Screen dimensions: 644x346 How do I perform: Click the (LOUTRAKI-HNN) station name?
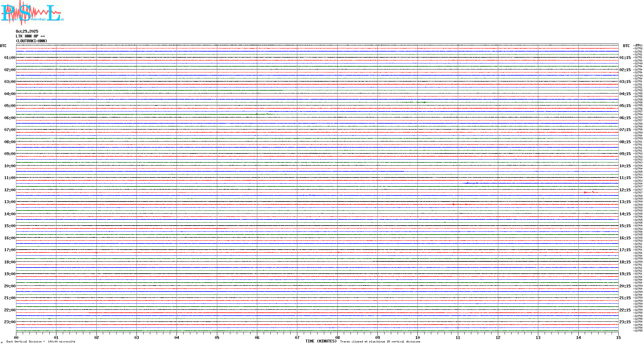click(x=31, y=41)
